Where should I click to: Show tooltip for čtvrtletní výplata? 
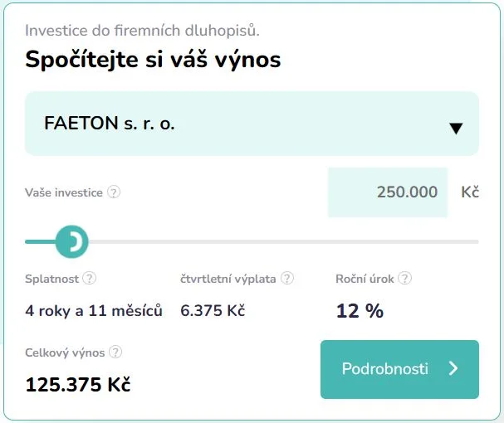click(x=287, y=278)
